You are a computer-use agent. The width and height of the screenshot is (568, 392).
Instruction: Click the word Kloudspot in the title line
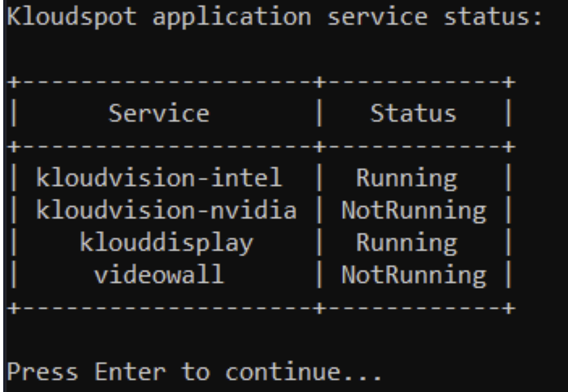point(72,17)
